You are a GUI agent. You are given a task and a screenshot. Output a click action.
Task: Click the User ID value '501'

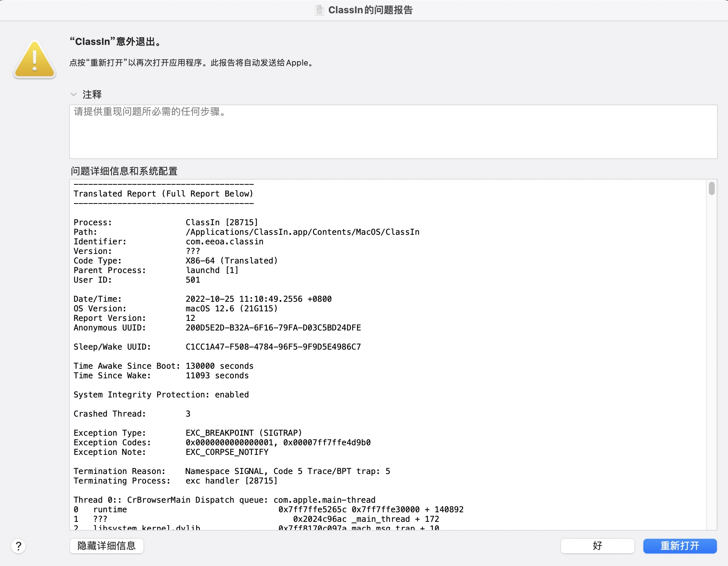coord(193,280)
